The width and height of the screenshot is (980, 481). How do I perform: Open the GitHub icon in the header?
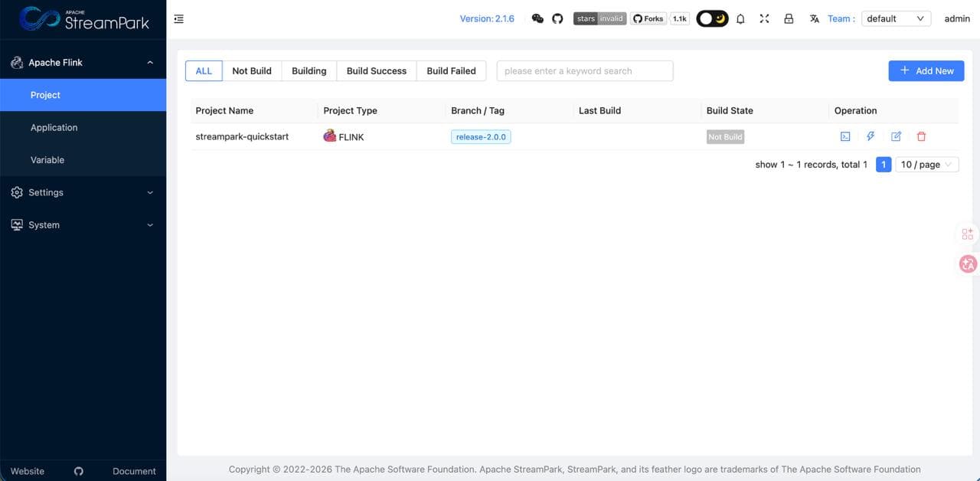coord(557,18)
